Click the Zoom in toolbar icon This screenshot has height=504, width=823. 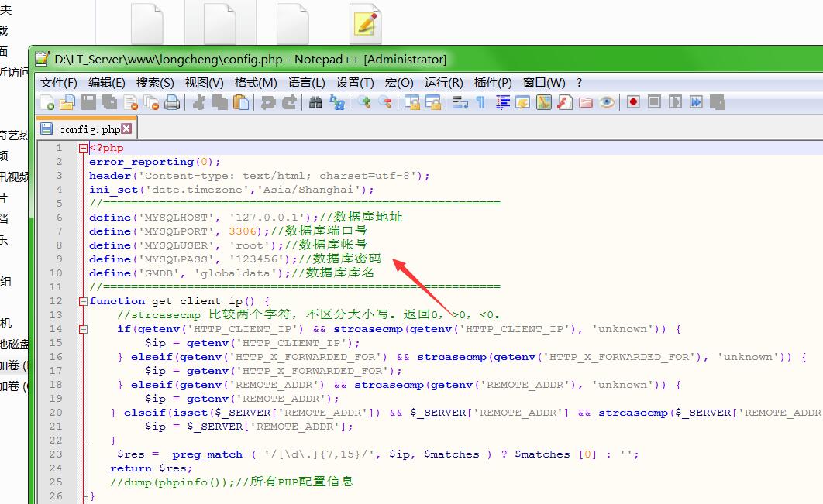363,102
